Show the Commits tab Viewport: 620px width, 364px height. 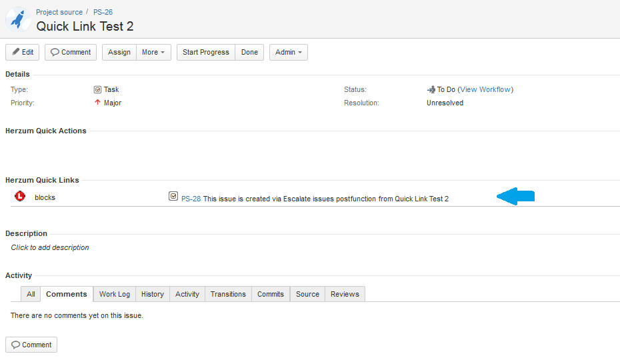point(271,294)
